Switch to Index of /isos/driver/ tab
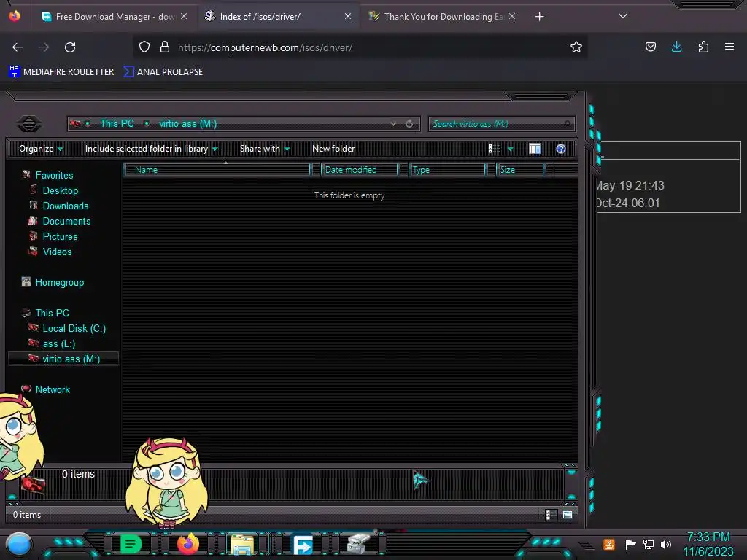Image resolution: width=747 pixels, height=560 pixels. click(x=279, y=17)
